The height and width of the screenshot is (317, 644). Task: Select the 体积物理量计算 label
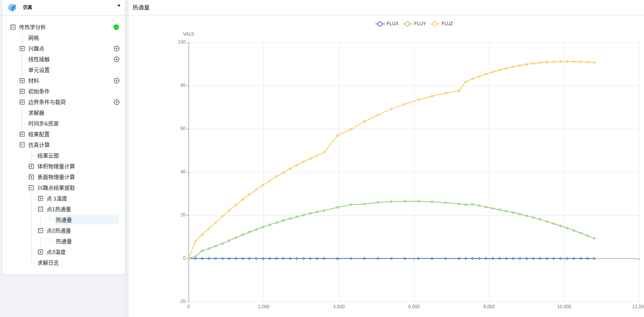[x=56, y=166]
